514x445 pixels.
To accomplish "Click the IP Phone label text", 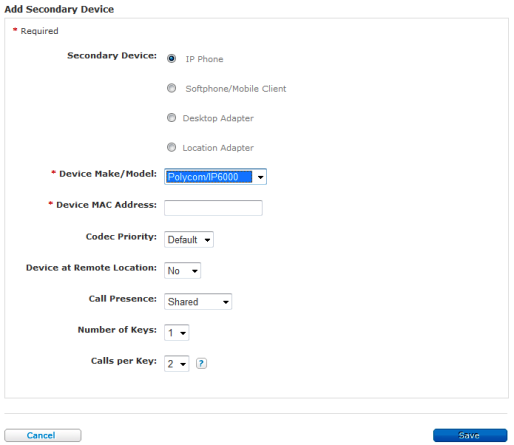I will [204, 59].
